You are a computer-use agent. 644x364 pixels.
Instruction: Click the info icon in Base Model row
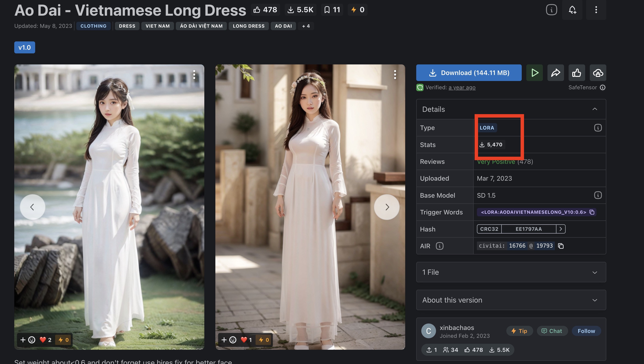[x=598, y=195]
